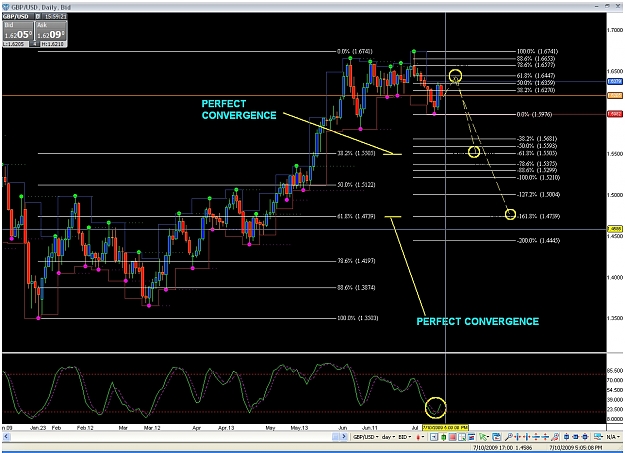
Task: Click the refresh chart window icon
Action: click(496, 437)
